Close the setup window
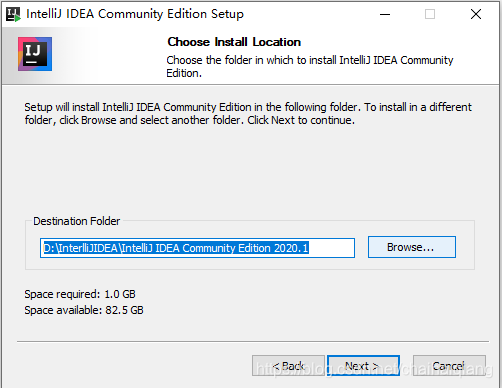This screenshot has width=502, height=388. pyautogui.click(x=476, y=14)
